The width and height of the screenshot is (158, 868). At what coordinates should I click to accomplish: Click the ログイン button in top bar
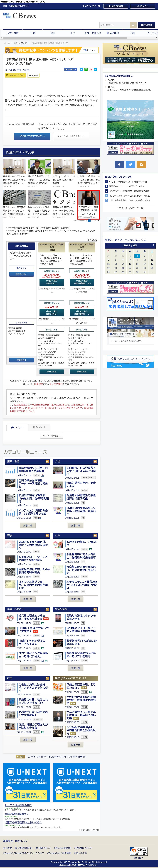click(x=143, y=6)
